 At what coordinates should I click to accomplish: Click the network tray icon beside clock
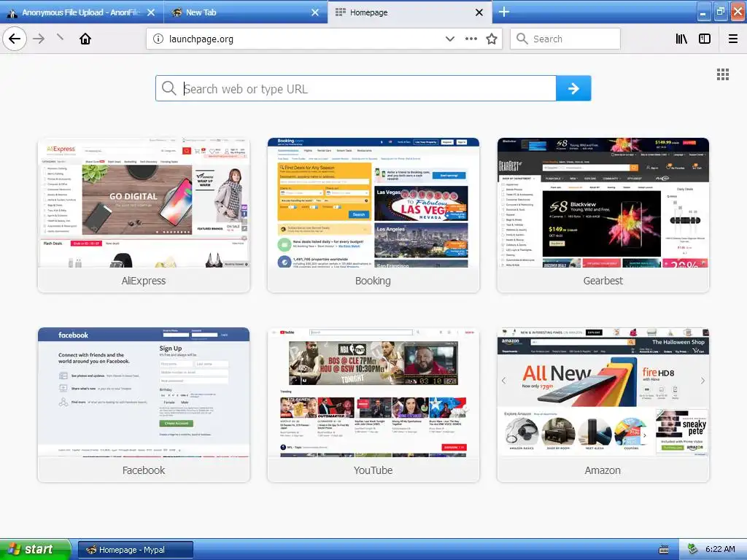click(693, 549)
